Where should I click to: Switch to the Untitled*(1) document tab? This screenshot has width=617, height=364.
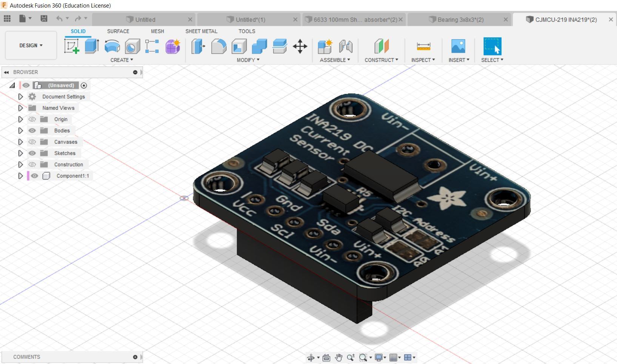(x=249, y=20)
